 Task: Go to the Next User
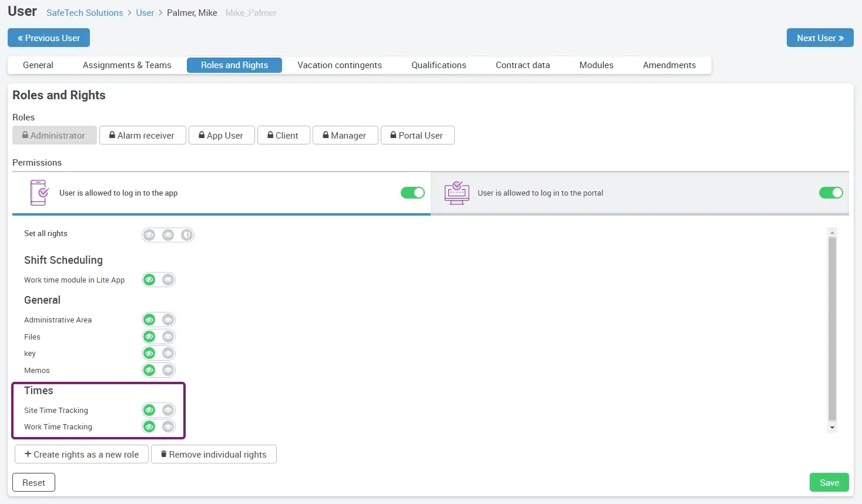pos(820,38)
